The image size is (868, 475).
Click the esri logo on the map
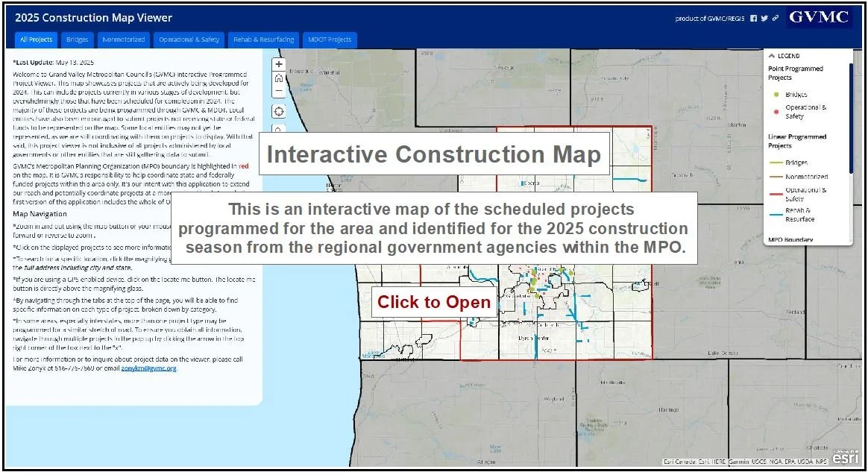(846, 457)
